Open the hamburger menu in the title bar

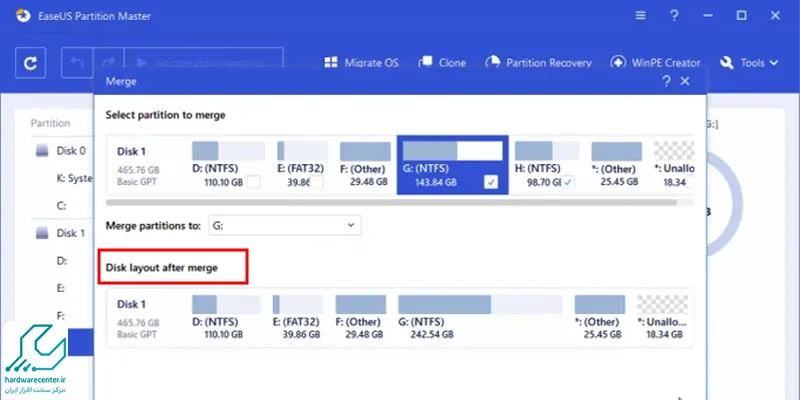[x=640, y=15]
